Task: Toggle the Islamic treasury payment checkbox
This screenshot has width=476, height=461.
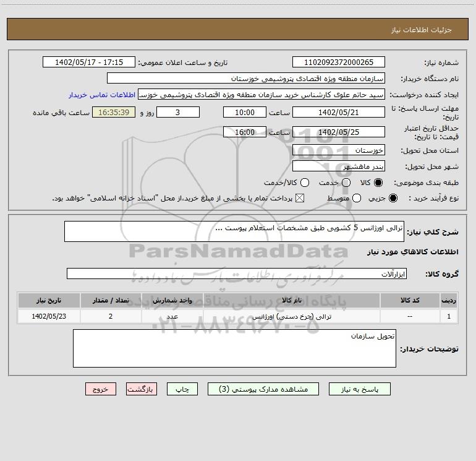Action: click(x=300, y=198)
